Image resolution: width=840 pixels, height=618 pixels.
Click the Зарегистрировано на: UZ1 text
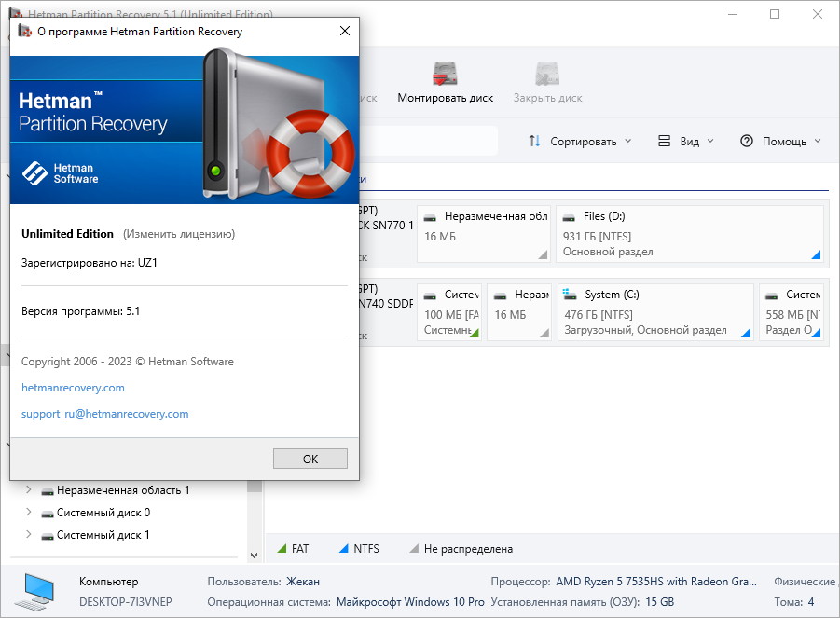90,263
